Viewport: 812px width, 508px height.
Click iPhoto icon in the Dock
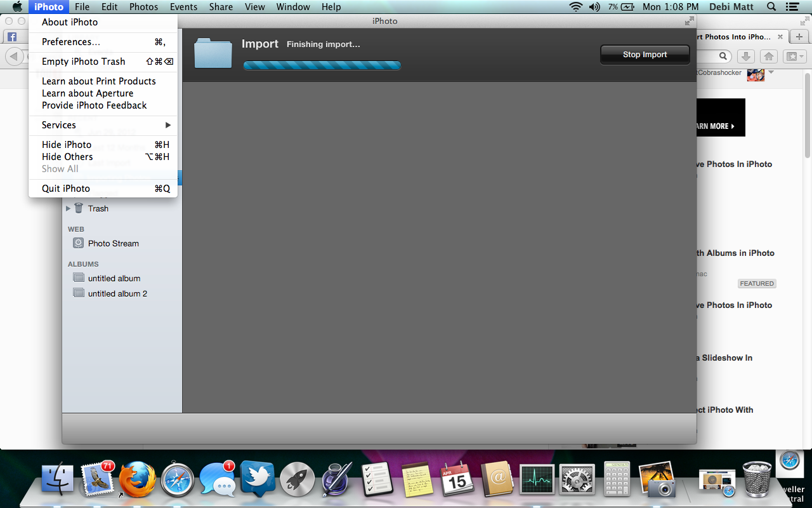coord(657,479)
